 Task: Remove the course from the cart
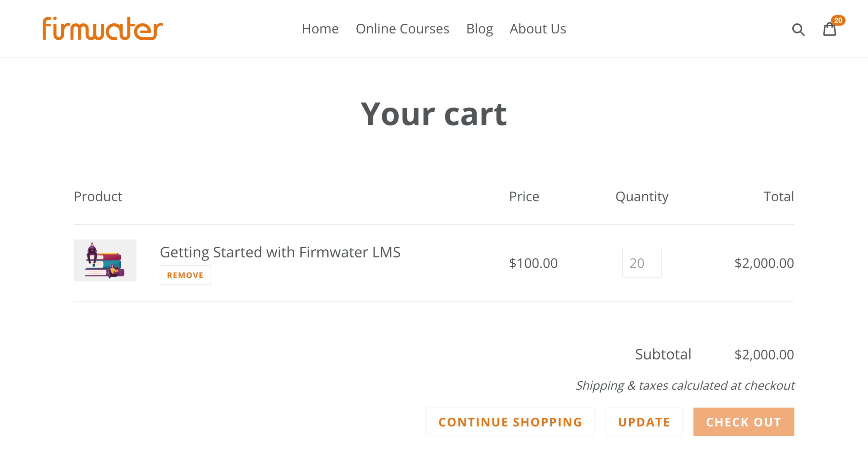(x=185, y=275)
